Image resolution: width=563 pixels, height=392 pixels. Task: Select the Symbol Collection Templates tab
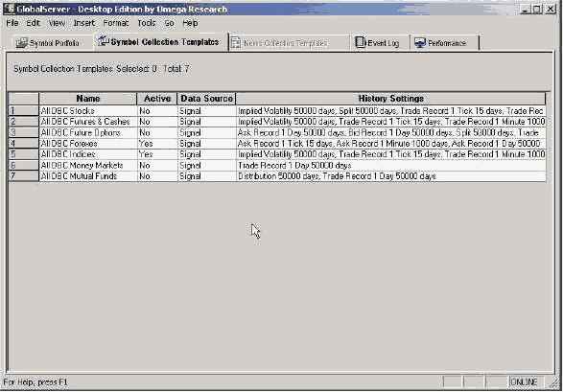160,42
